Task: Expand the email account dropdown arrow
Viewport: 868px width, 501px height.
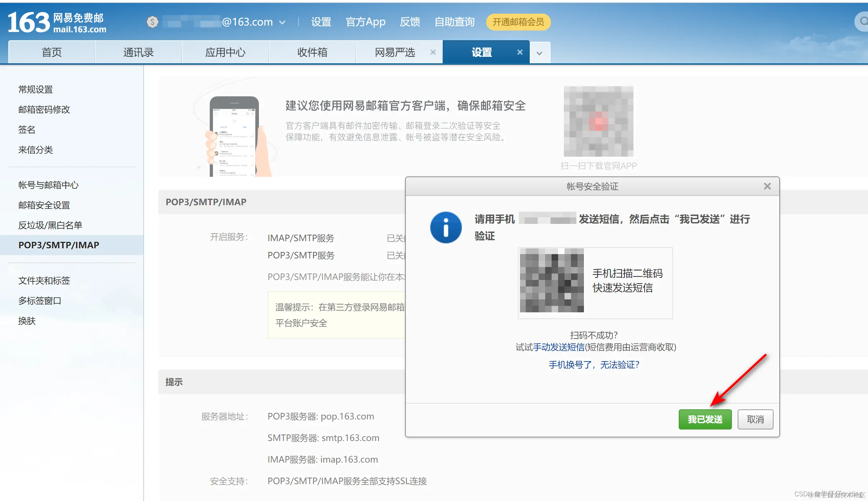Action: coord(283,22)
